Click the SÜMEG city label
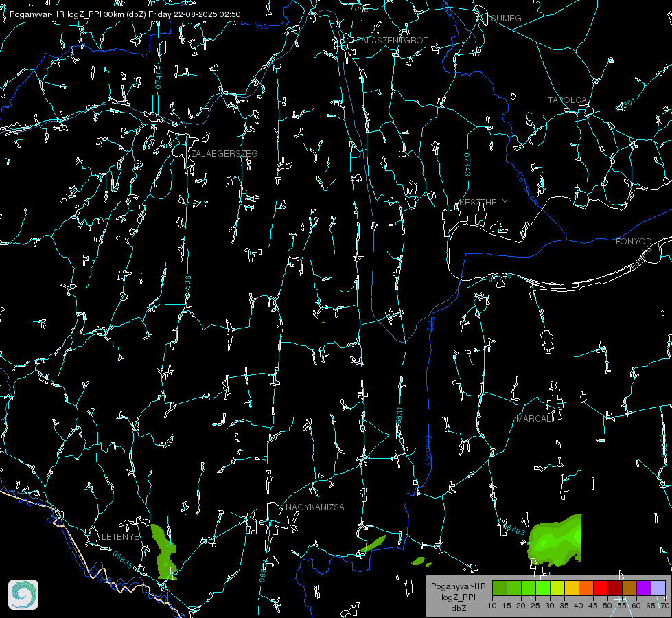 coord(506,19)
